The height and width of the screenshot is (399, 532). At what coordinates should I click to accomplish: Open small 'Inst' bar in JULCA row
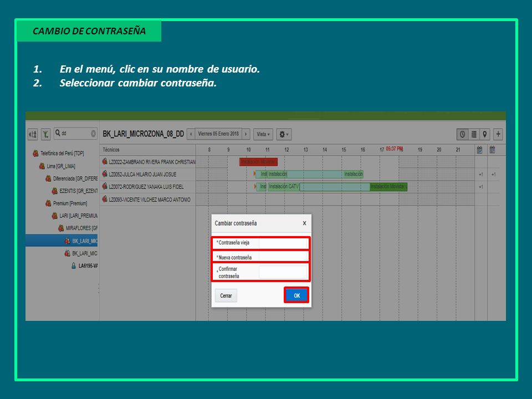click(x=264, y=174)
